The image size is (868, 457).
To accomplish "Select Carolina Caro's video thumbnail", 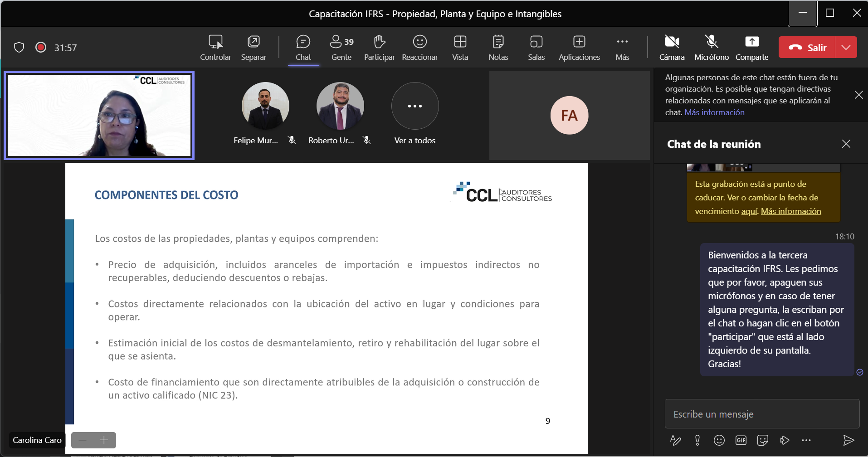I will 99,115.
